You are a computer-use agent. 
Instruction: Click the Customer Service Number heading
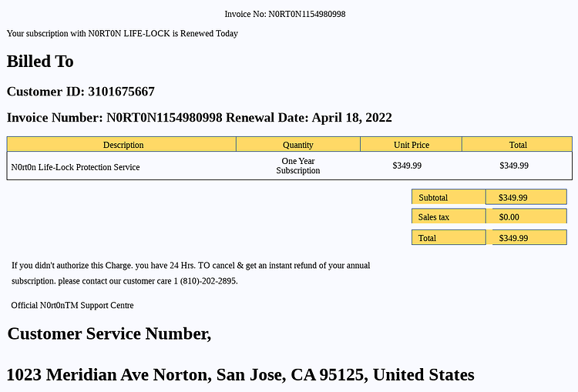tap(109, 333)
